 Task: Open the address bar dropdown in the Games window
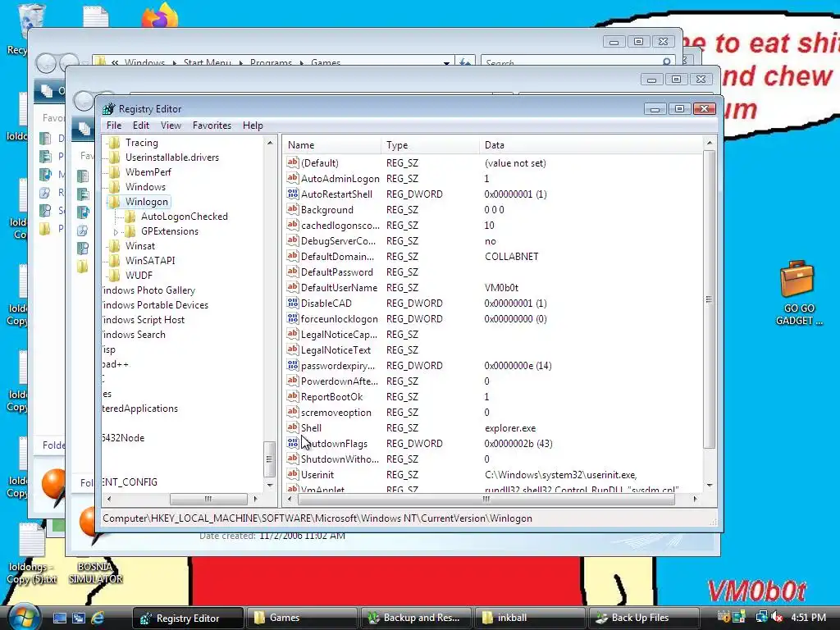point(446,62)
